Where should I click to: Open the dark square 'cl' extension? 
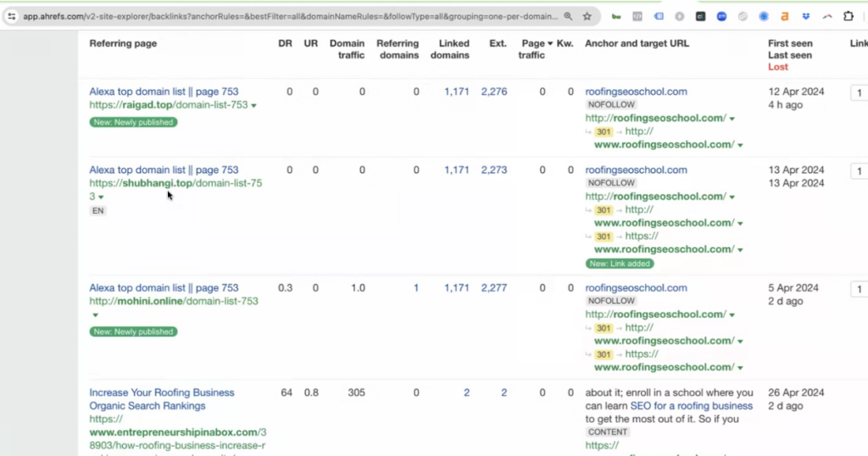[701, 17]
